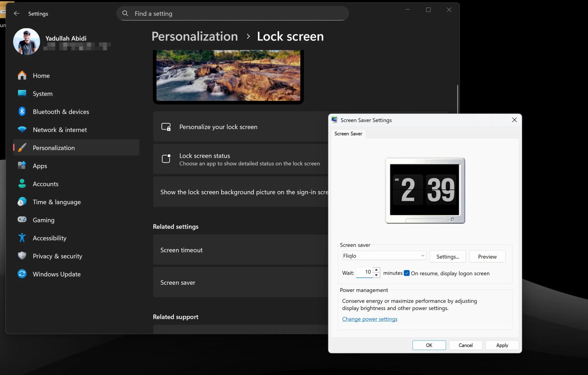Open the Accounts settings section
588x375 pixels.
45,184
